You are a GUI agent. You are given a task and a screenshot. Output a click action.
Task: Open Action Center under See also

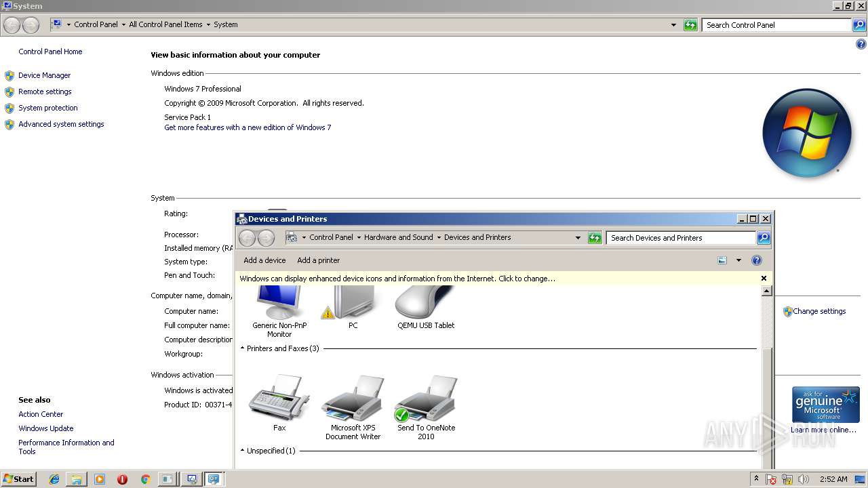[x=41, y=414]
